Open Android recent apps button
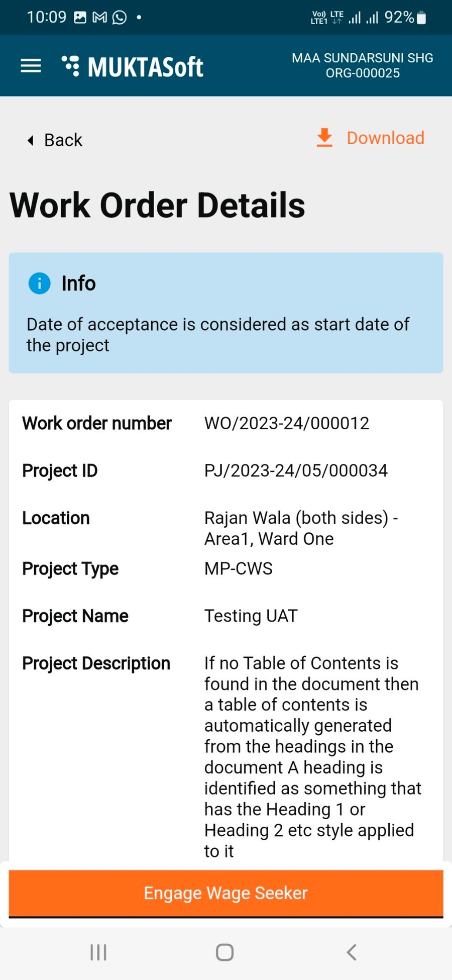The width and height of the screenshot is (452, 980). click(98, 952)
